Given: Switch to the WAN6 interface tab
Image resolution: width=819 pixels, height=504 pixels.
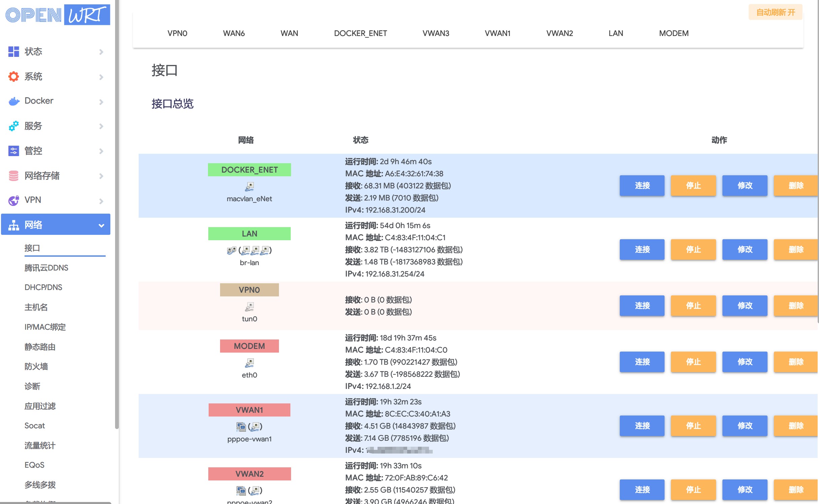Looking at the screenshot, I should (x=234, y=33).
